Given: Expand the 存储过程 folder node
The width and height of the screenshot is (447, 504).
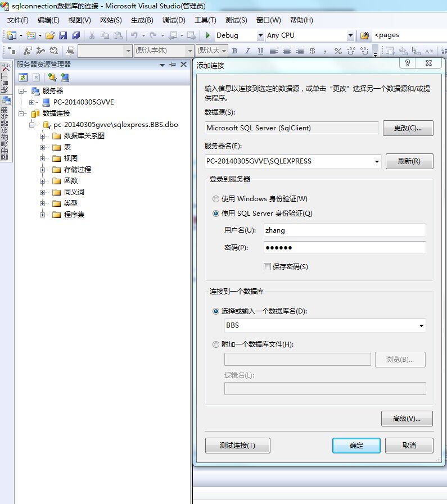Looking at the screenshot, I should pos(42,170).
